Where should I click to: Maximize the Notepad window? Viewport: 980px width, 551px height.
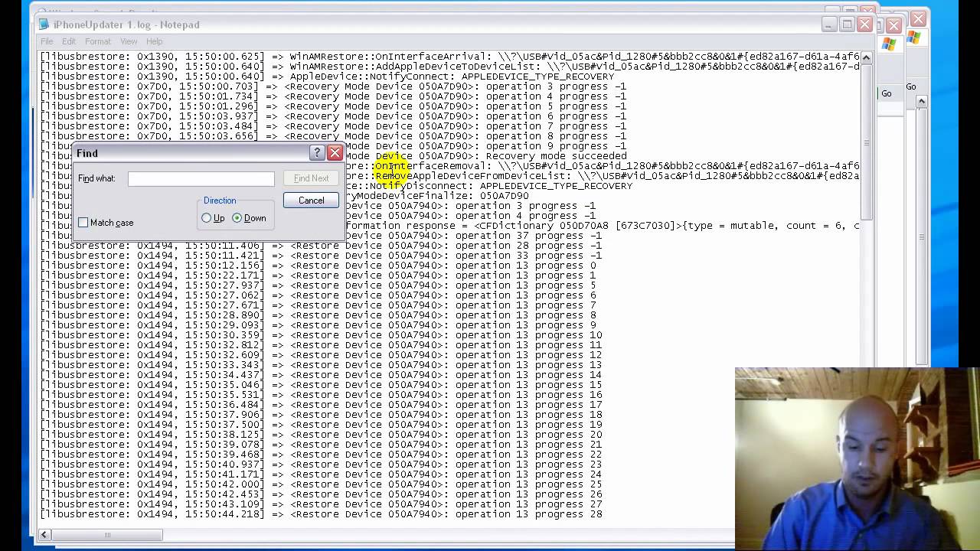coord(847,24)
